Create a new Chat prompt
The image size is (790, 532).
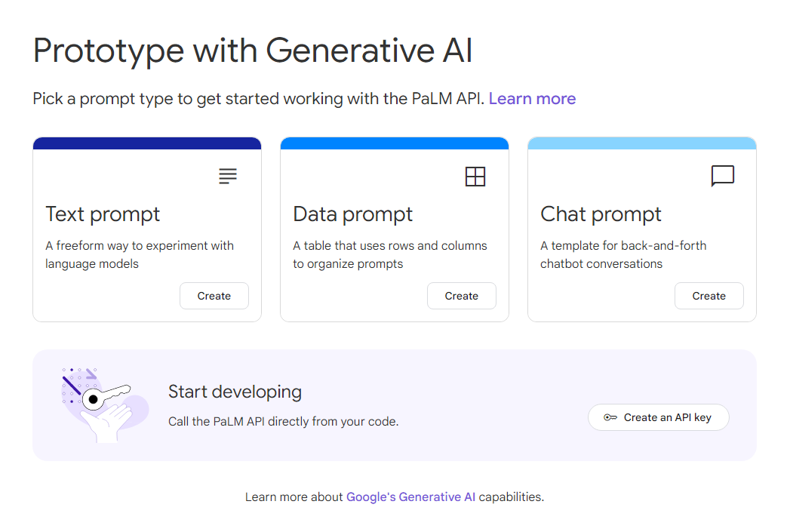709,296
